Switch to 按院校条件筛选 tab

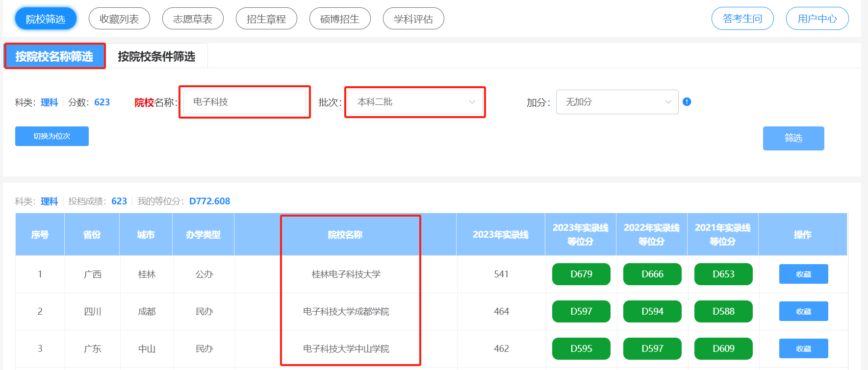pos(156,56)
